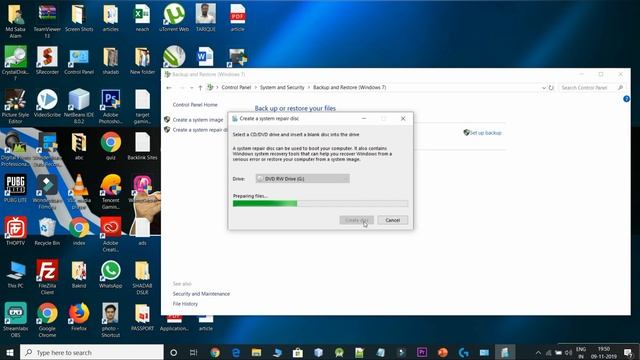Open the FileZilla Client desktop icon
This screenshot has height=360, width=640.
click(47, 277)
